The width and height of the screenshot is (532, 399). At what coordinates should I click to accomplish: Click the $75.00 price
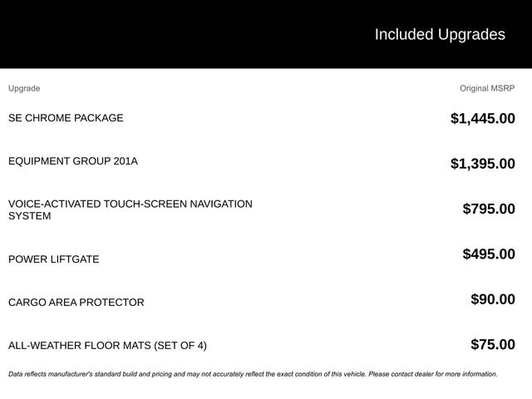click(493, 345)
